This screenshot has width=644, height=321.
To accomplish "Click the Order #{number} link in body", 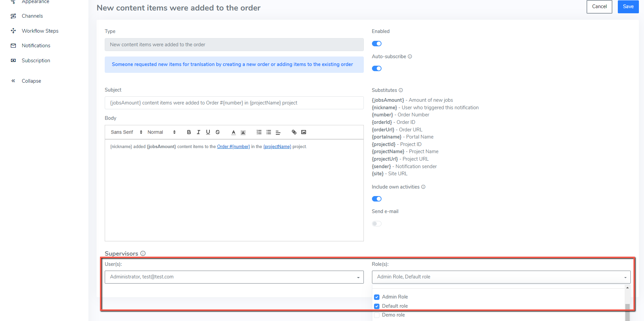I will click(233, 147).
